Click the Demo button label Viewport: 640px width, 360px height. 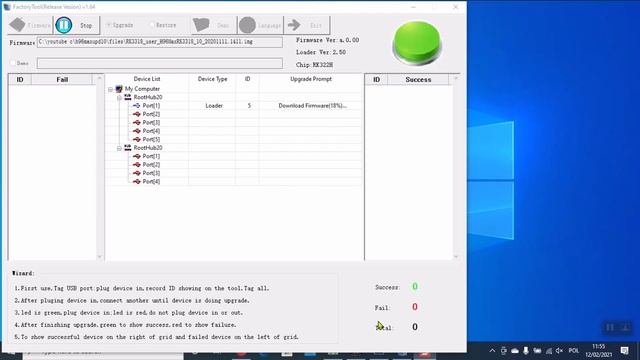tap(223, 25)
